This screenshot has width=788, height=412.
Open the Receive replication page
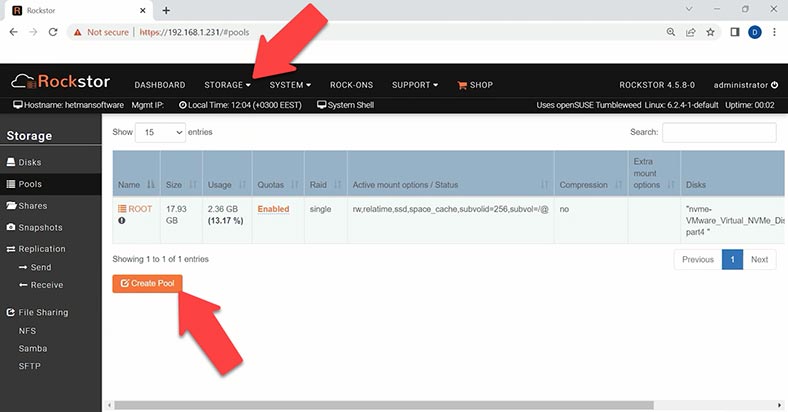41,285
